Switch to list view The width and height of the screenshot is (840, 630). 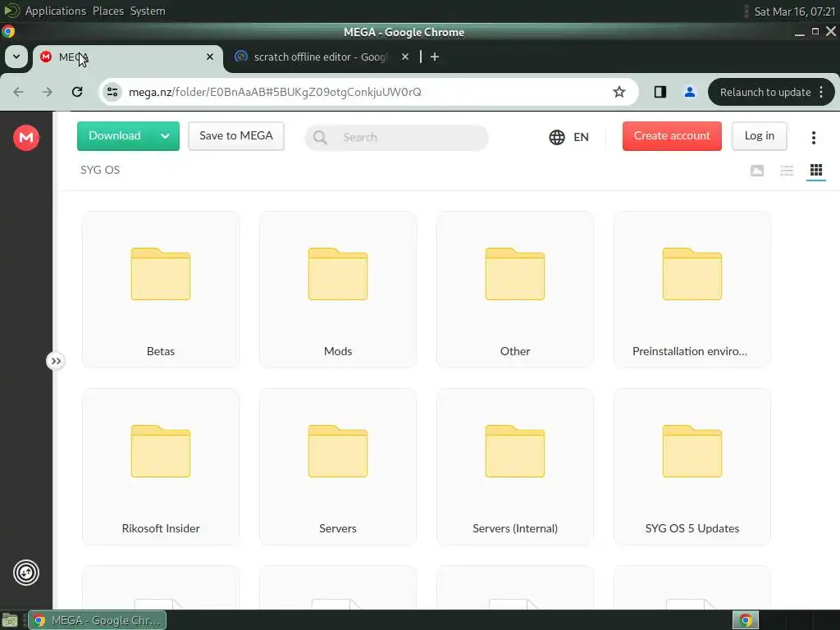click(787, 171)
